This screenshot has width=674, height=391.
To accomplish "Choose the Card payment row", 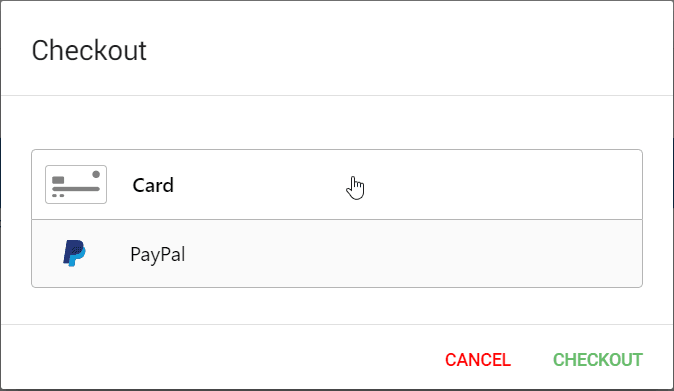I will (x=337, y=185).
